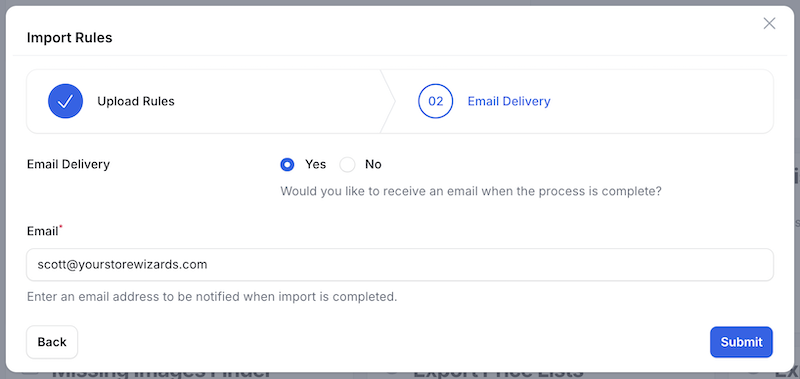Image resolution: width=800 pixels, height=379 pixels.
Task: Click the Email Delivery field label
Action: tap(68, 164)
